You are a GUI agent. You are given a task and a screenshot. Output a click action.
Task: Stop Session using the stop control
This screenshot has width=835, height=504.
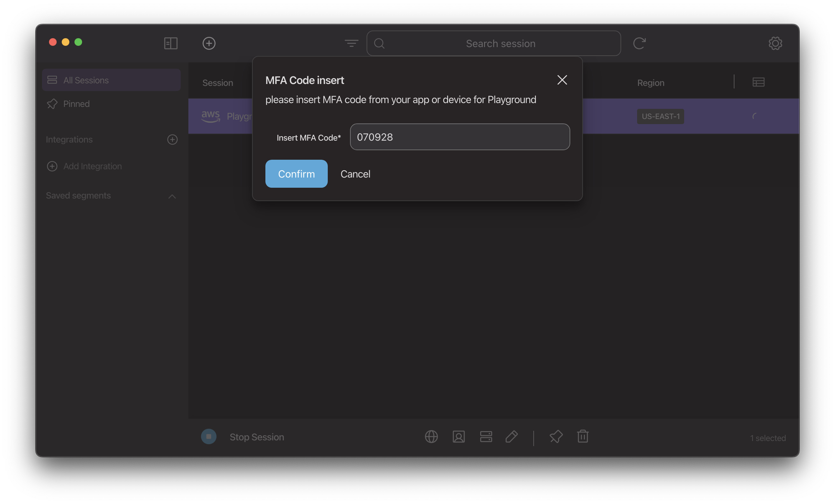point(208,437)
